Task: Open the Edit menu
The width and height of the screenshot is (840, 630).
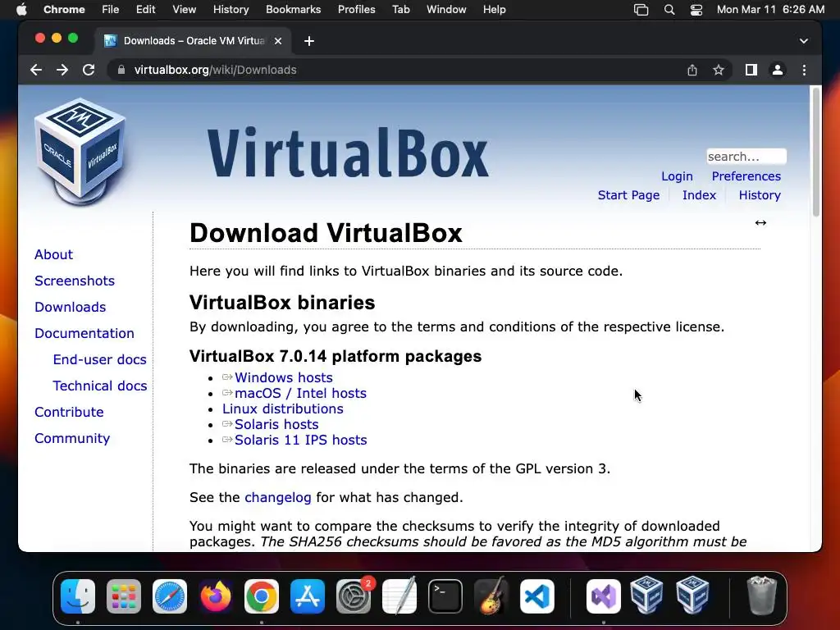Action: (x=145, y=10)
